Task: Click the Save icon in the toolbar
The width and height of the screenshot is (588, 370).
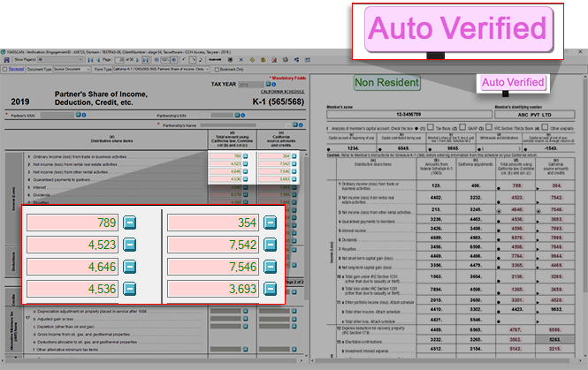Action: 6,60
